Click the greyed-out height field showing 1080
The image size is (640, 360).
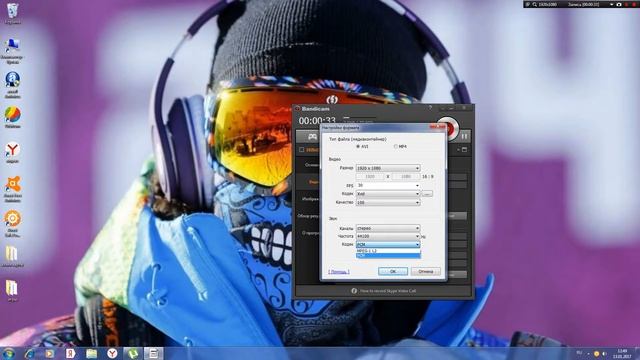(x=405, y=177)
